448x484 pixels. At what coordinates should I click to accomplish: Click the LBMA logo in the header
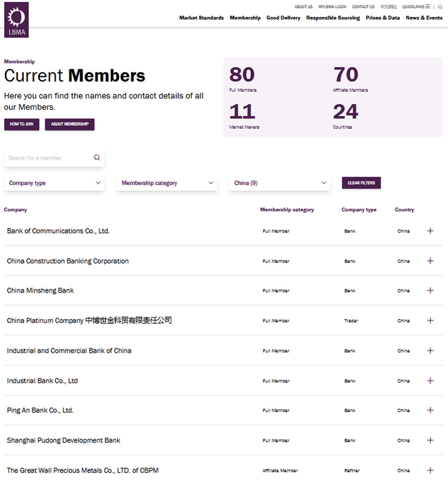tap(16, 20)
